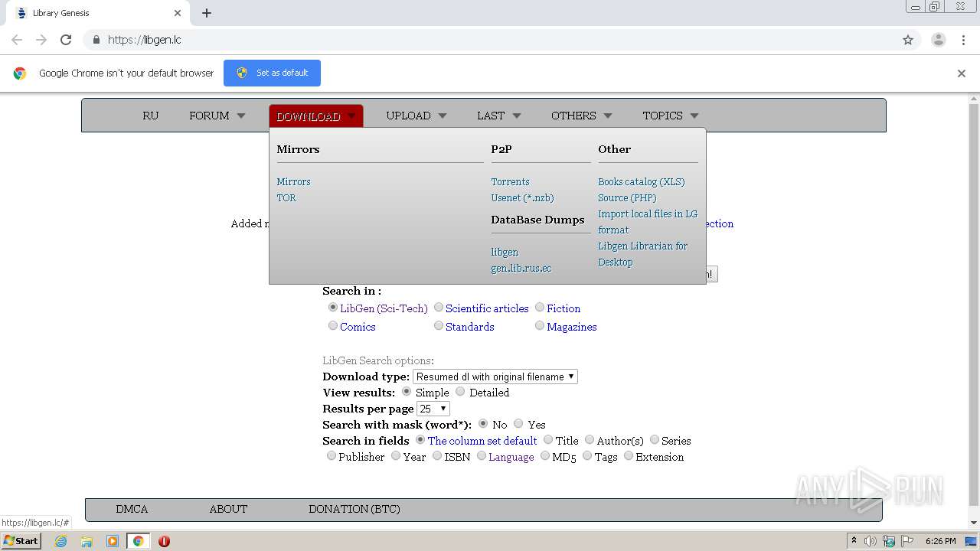Screen dimensions: 980x551
Task: Open Download type dropdown
Action: [495, 377]
